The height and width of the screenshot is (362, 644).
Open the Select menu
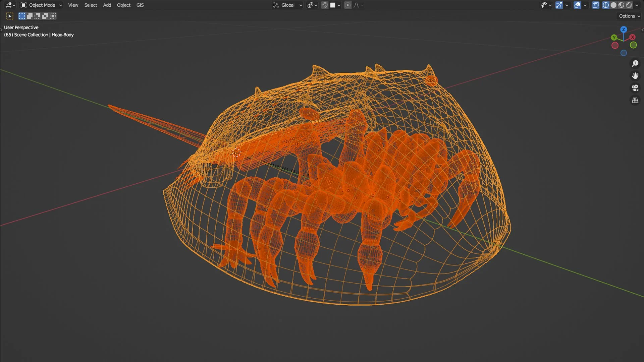[x=91, y=5]
